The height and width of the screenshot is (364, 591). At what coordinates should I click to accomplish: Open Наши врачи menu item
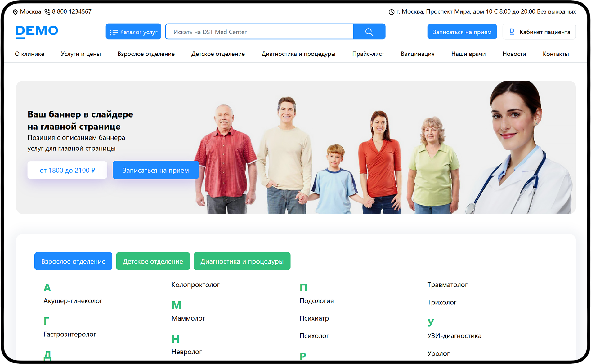pos(468,54)
